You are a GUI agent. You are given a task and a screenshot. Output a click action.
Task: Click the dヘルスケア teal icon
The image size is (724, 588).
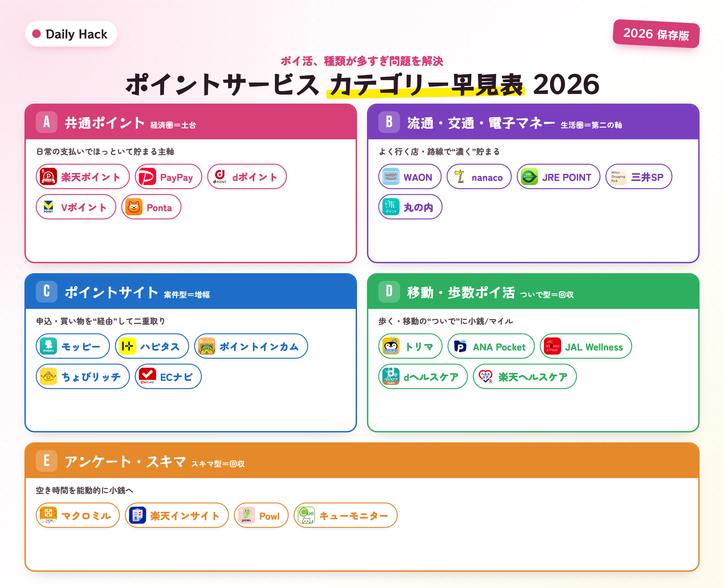(x=391, y=377)
